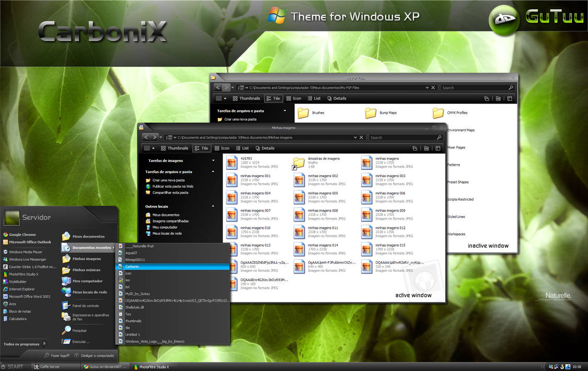
Task: Open Minhas imagens folder in Start menu
Action: pyautogui.click(x=82, y=259)
